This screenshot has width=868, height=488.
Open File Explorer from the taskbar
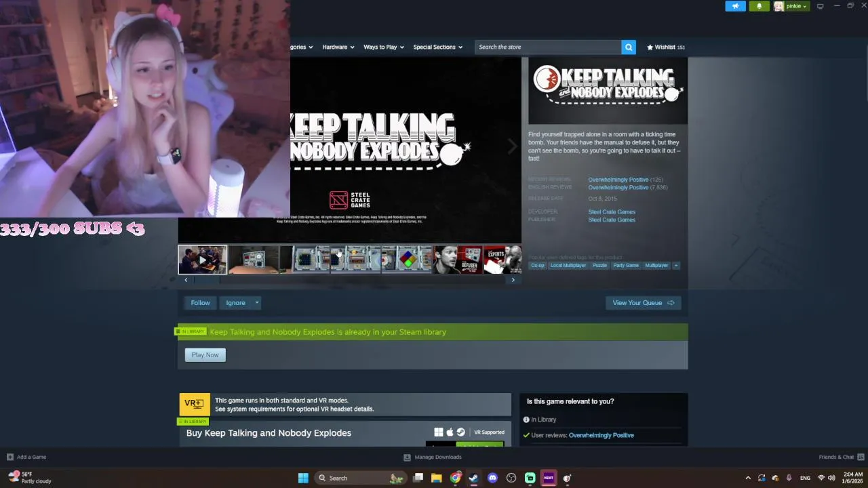coord(437,478)
